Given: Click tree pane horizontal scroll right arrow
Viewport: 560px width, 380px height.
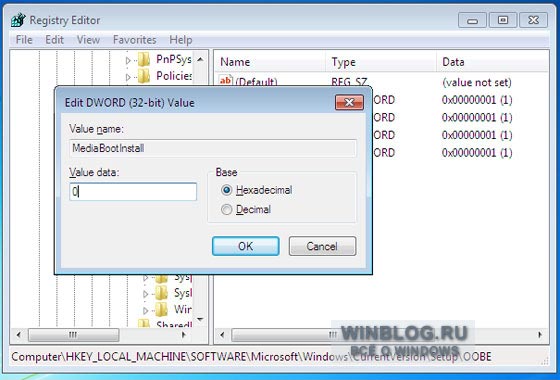Looking at the screenshot, I should coord(184,335).
